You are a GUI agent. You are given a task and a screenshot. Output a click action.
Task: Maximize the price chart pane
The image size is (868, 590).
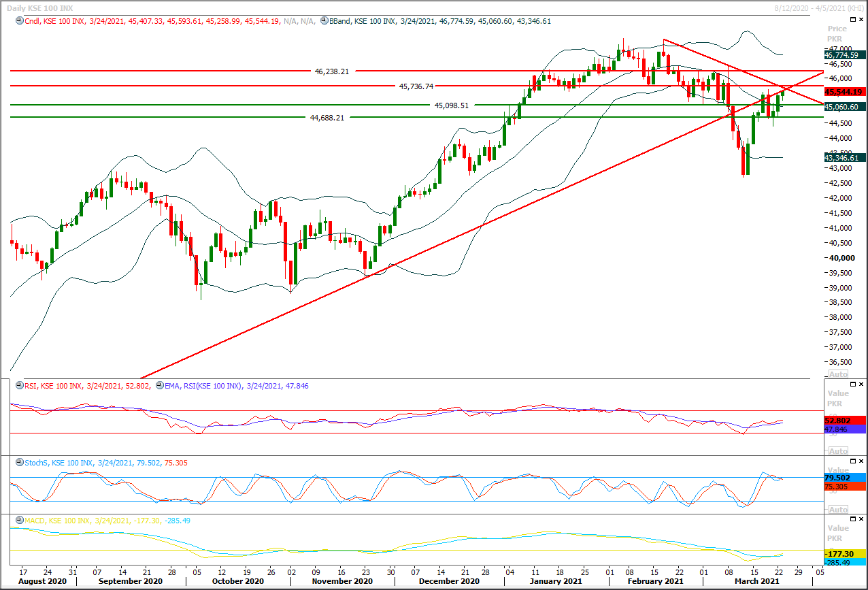(x=852, y=20)
